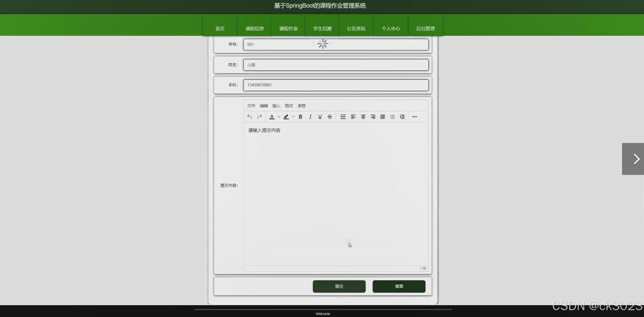
Task: Apply strikethrough formatting
Action: (330, 117)
